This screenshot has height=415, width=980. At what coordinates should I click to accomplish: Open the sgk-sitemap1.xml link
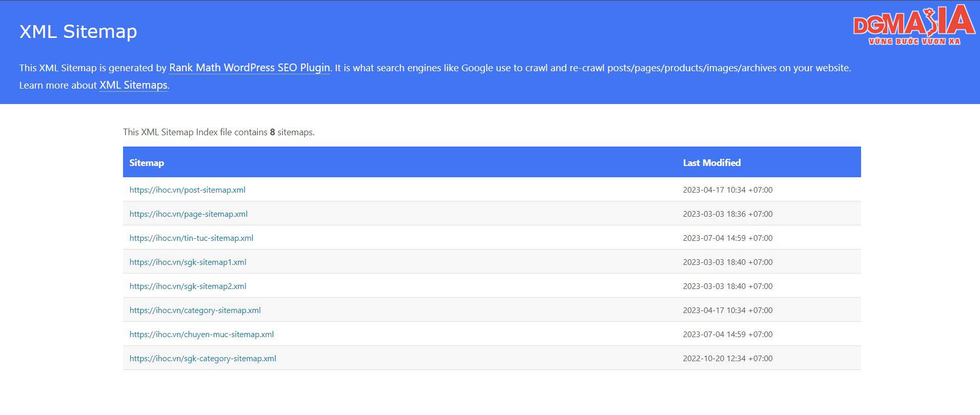(188, 262)
